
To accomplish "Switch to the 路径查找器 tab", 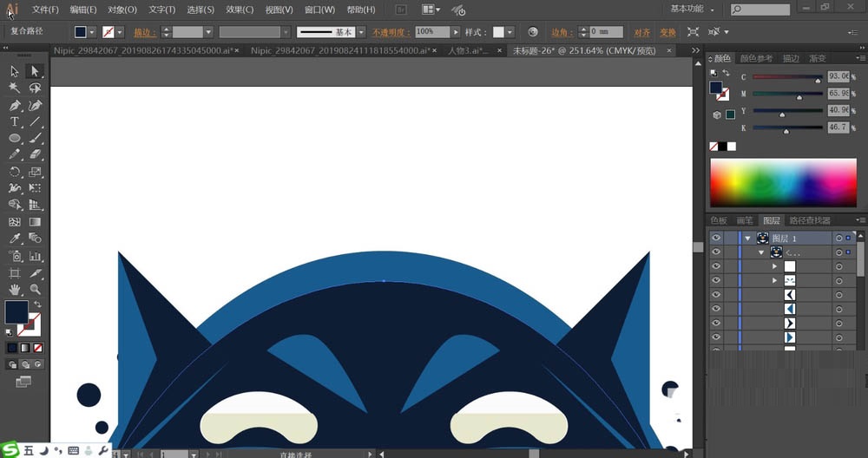I will (810, 220).
